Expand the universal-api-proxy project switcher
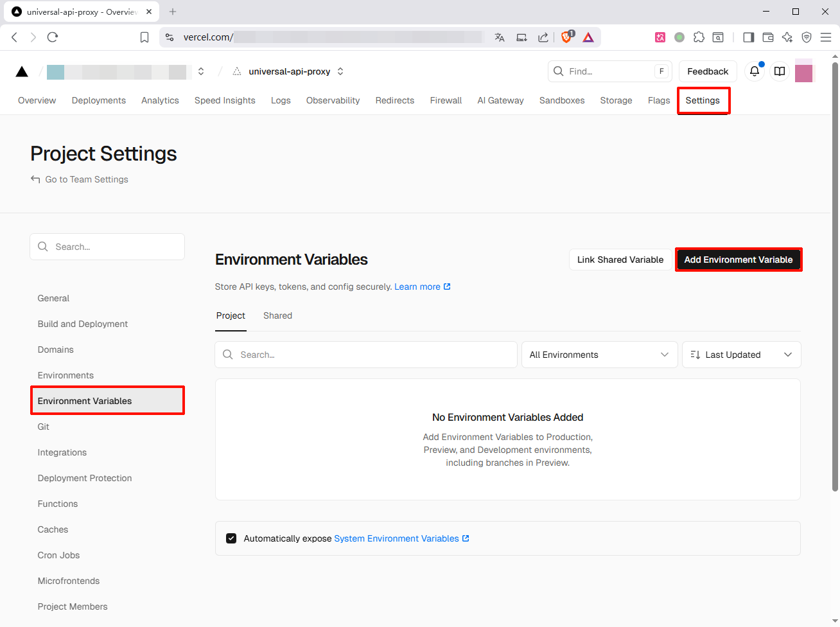This screenshot has height=627, width=840. (340, 71)
